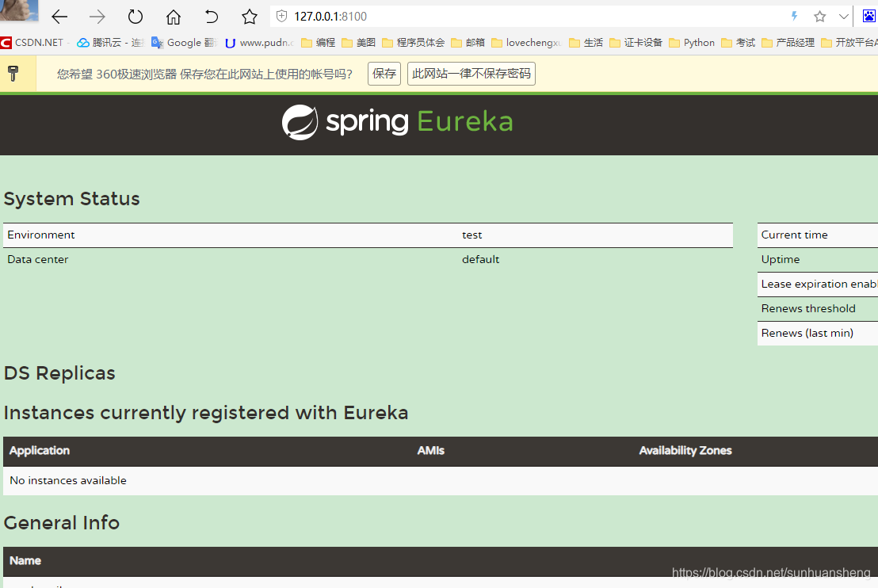Navigate back using the back arrow
878x588 pixels.
[59, 16]
